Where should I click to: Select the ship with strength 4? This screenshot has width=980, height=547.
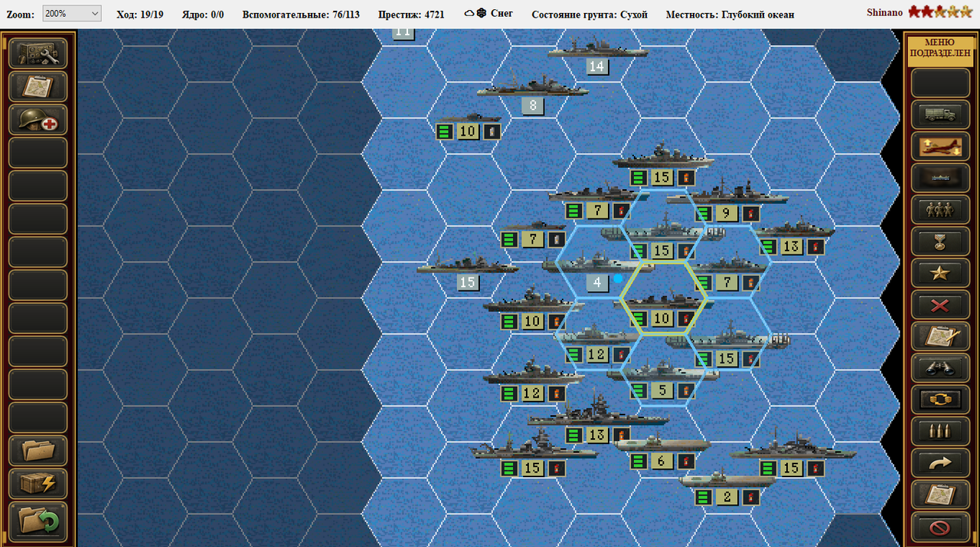tap(598, 268)
